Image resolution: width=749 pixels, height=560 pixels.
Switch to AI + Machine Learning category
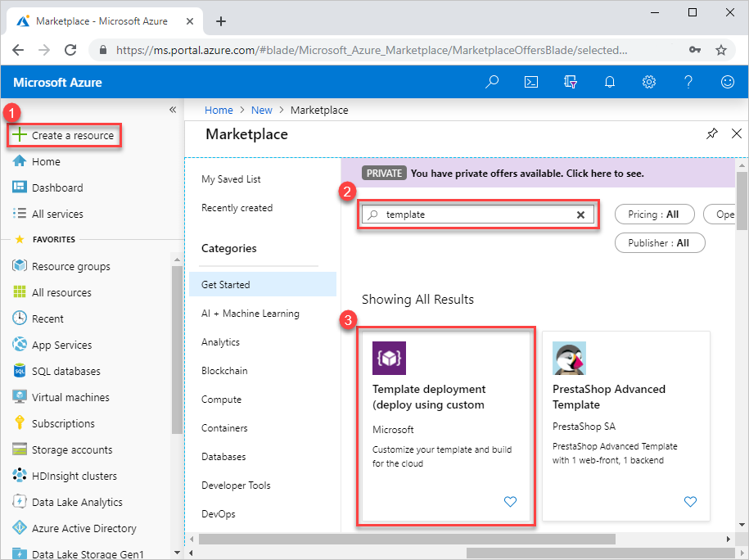coord(250,313)
